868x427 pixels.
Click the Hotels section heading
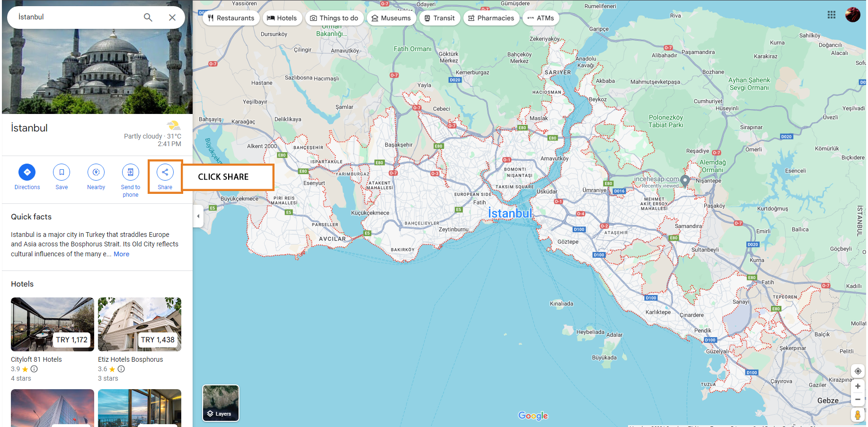pos(22,284)
